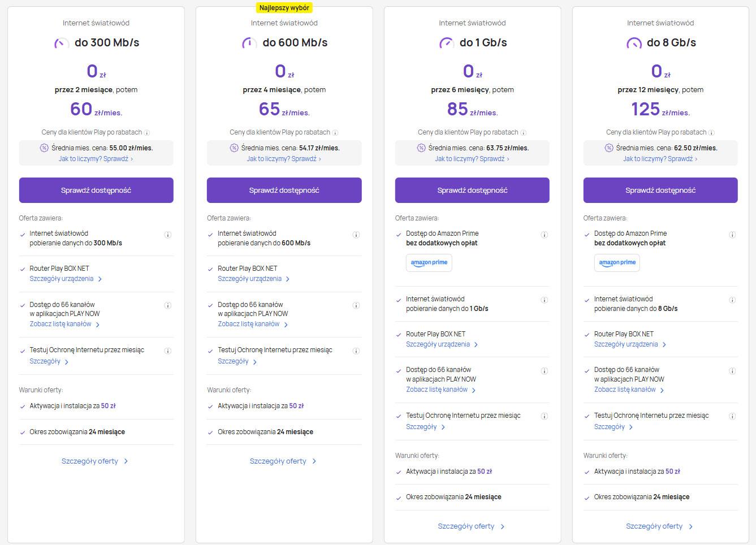This screenshot has height=545, width=756.
Task: Click the Najlepszy wybór badge
Action: 284,8
